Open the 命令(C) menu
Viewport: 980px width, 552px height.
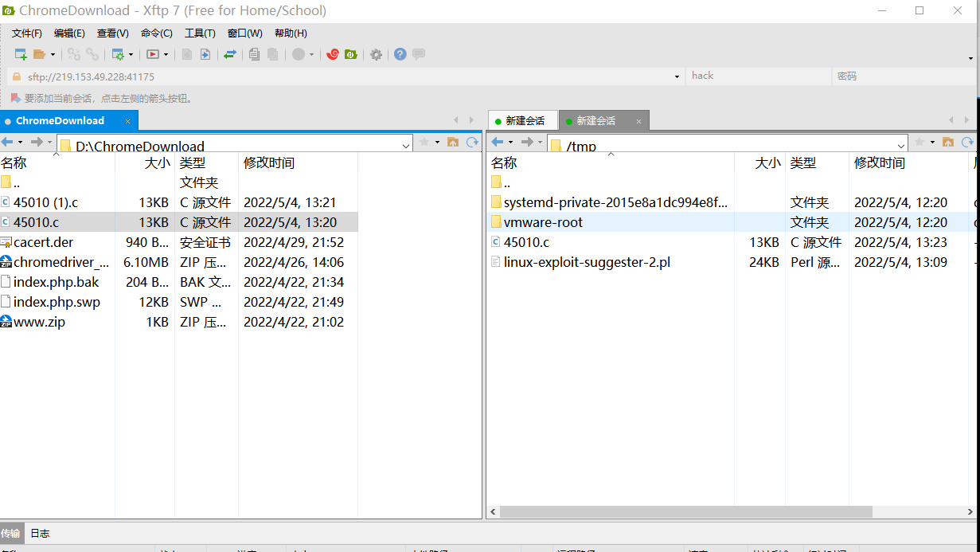(156, 33)
